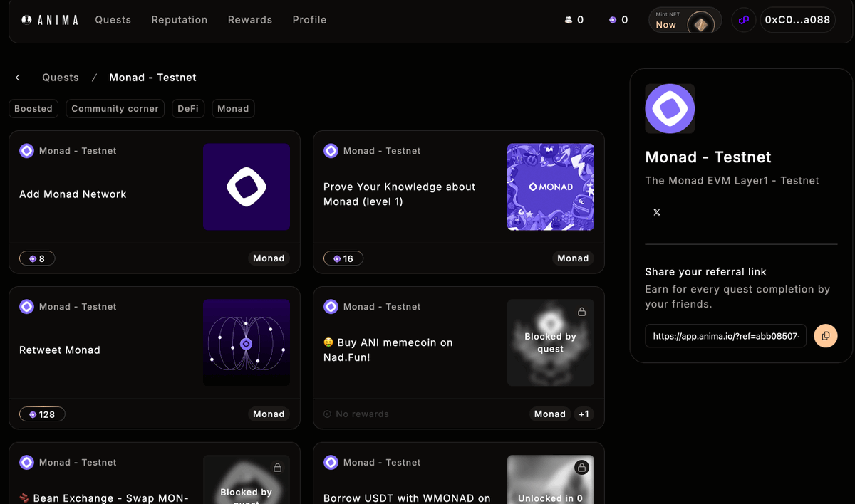Click the ANIMA logo in header
This screenshot has height=504, width=855.
coord(50,20)
